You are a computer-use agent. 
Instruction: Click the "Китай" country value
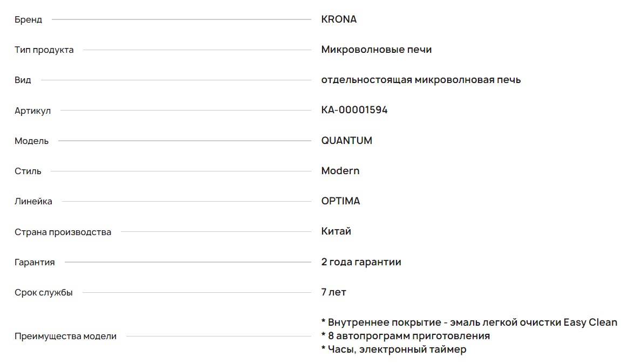click(x=336, y=231)
